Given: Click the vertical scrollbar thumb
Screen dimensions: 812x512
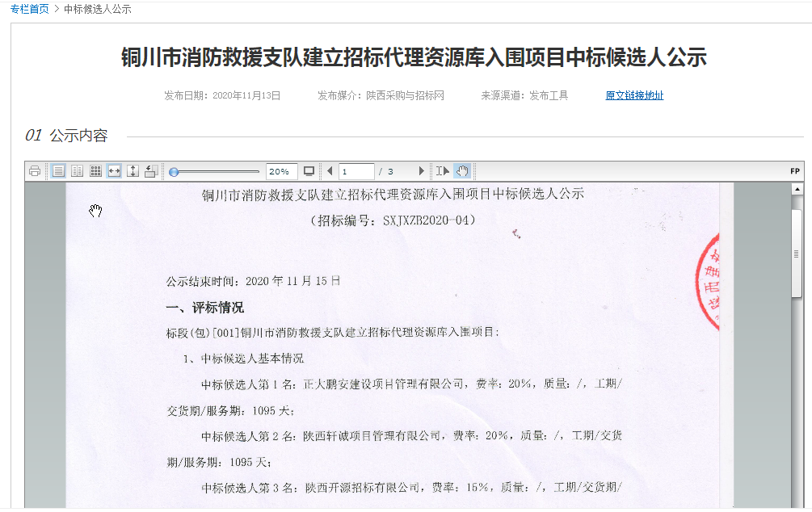Looking at the screenshot, I should [797, 254].
